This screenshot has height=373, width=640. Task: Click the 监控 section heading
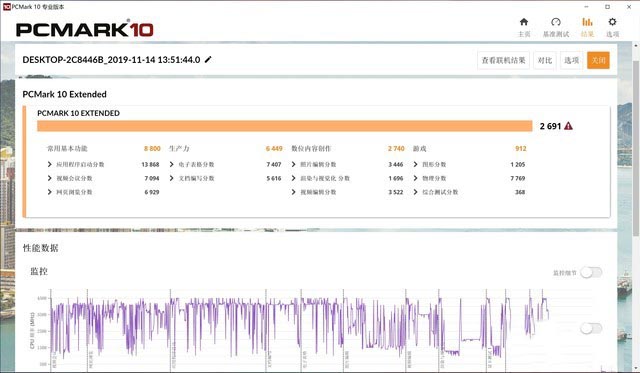(x=39, y=271)
